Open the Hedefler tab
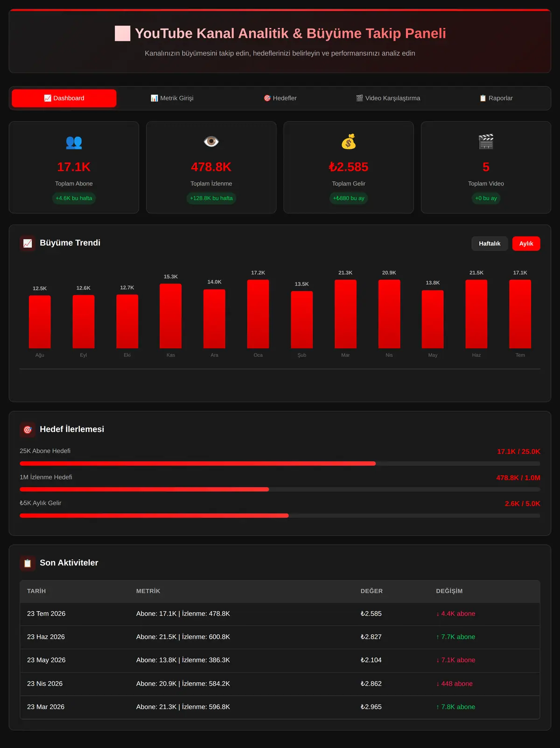 (x=280, y=98)
